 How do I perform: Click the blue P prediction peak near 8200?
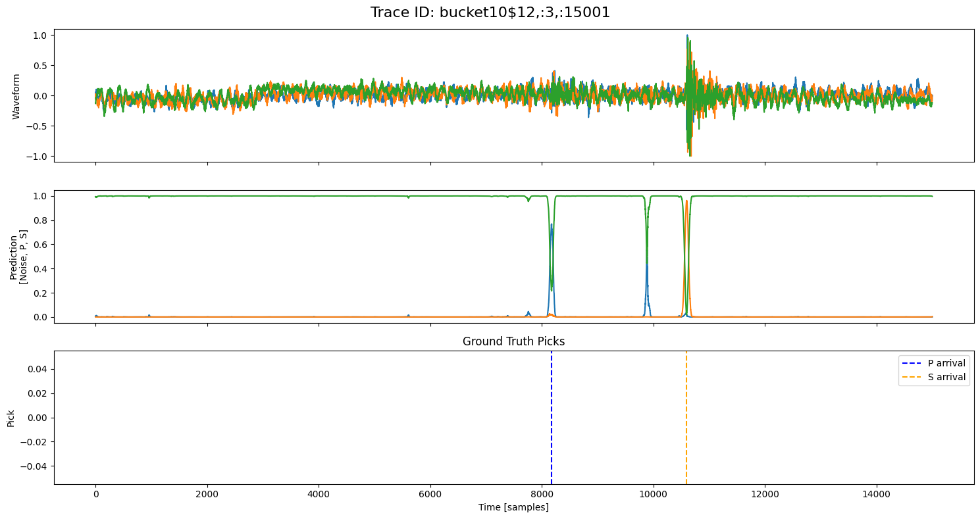click(x=552, y=225)
